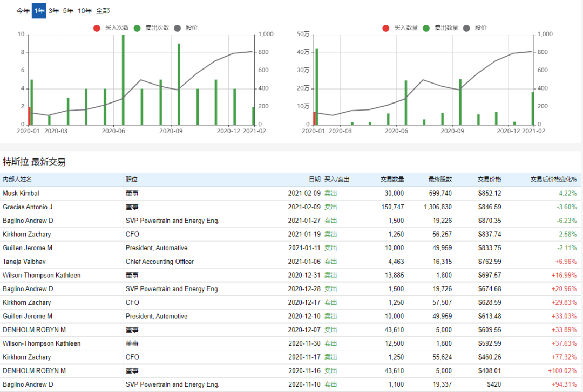Click the 卖出 label in Musk Kimbal row

330,193
